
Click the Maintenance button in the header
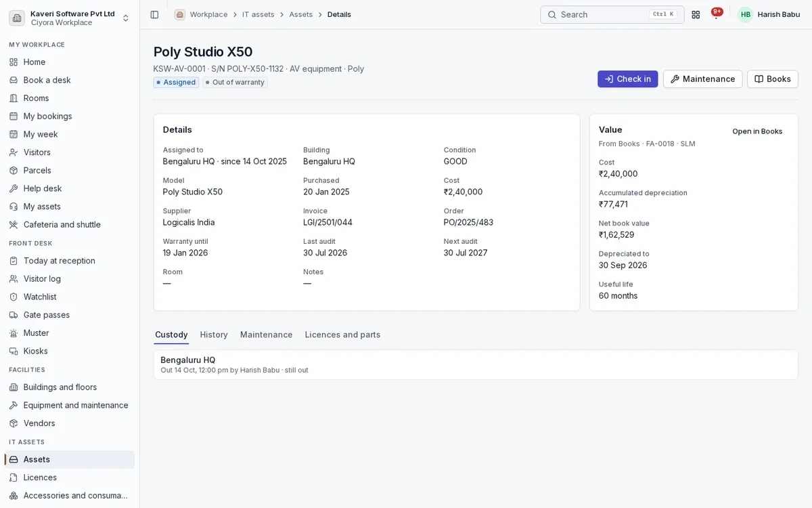[x=702, y=79]
